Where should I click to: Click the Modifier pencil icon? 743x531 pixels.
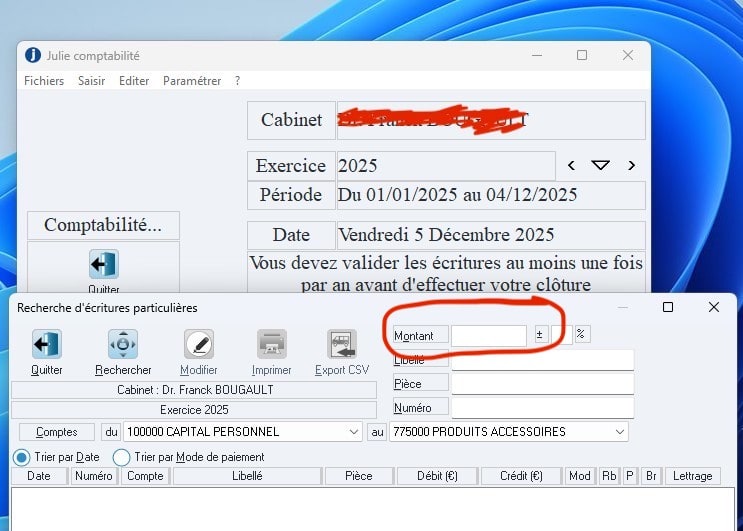pyautogui.click(x=199, y=345)
